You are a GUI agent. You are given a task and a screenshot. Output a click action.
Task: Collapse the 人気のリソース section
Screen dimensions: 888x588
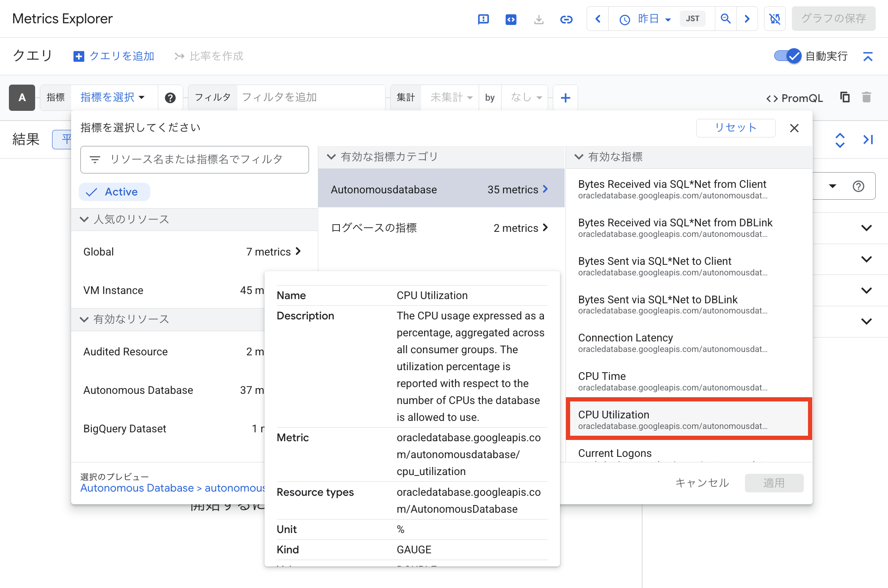[84, 219]
